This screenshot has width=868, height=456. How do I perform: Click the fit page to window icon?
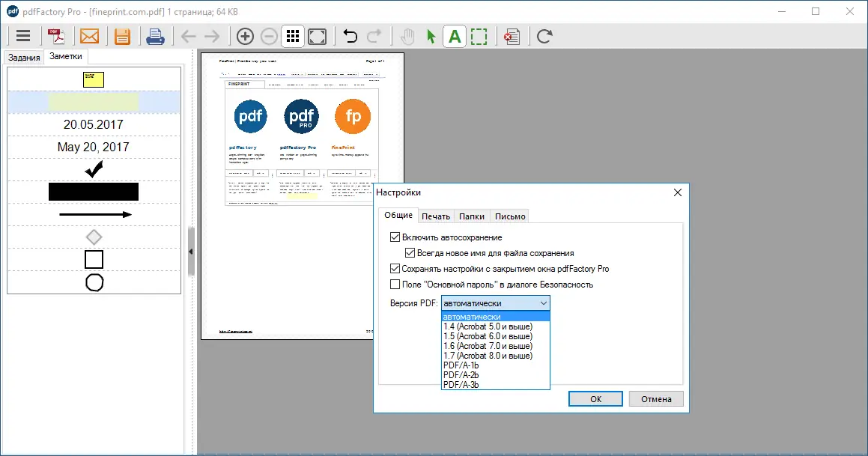[x=318, y=37]
